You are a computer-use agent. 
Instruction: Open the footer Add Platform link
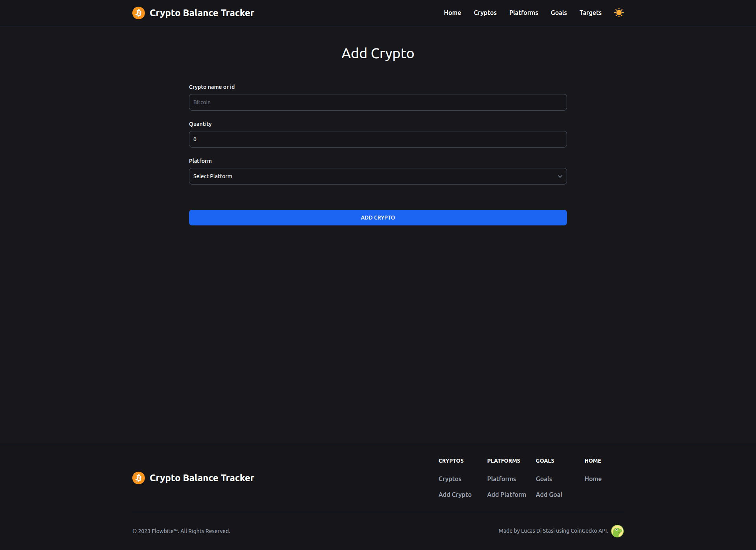click(507, 495)
